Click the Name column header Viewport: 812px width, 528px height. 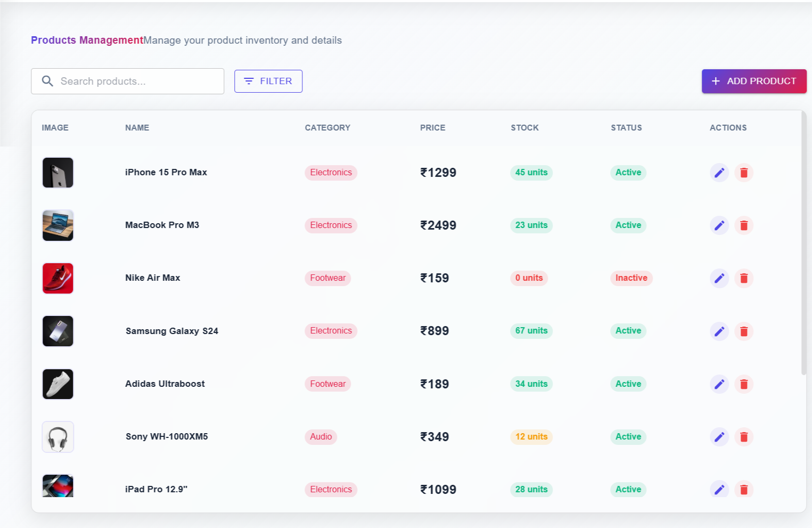[x=137, y=128]
